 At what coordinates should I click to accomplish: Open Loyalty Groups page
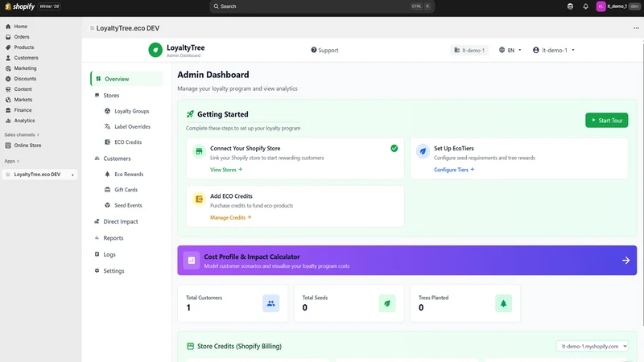pos(131,111)
